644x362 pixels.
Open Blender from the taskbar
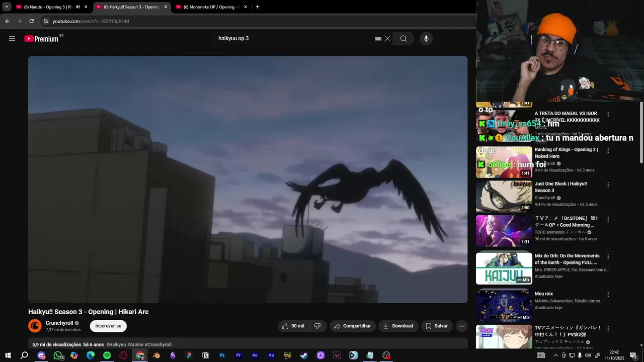[156, 355]
